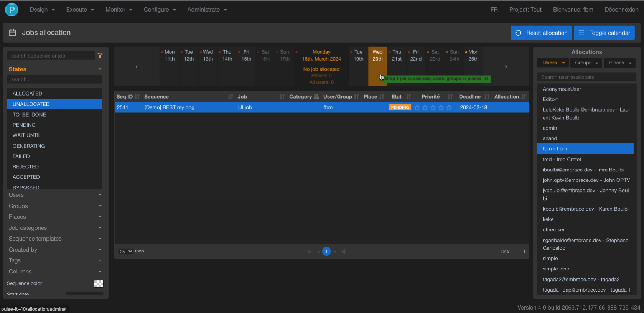
Task: Sort by Category column arrows
Action: (316, 97)
